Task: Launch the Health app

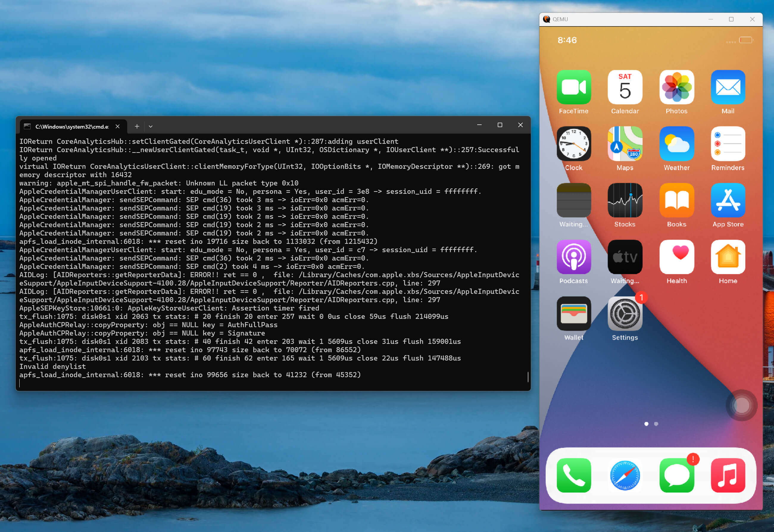Action: pyautogui.click(x=676, y=257)
